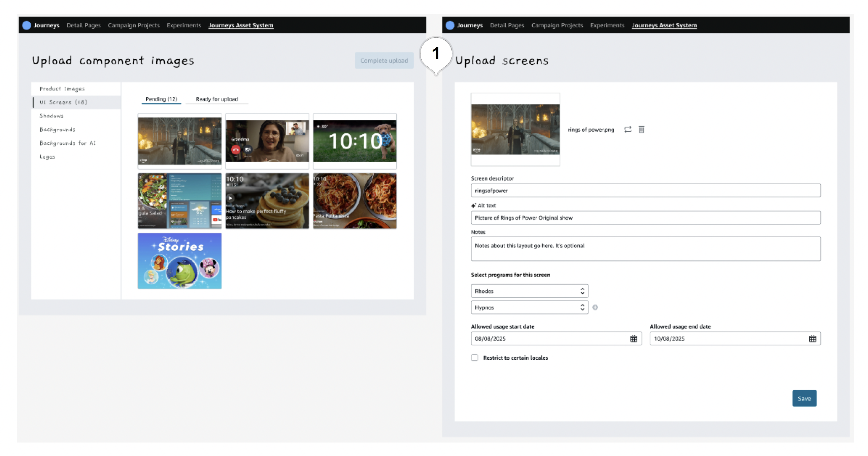Select the salad and widgets home screen thumbnail
The image size is (868, 456).
(179, 201)
